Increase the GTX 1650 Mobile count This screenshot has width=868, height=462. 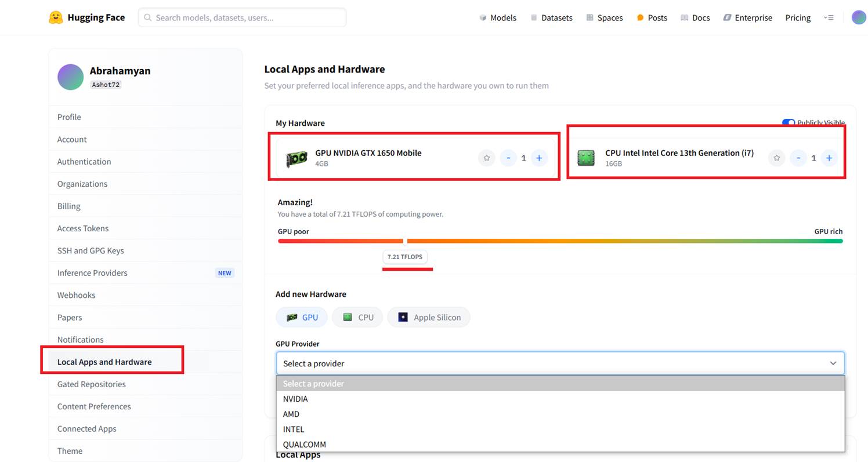539,158
